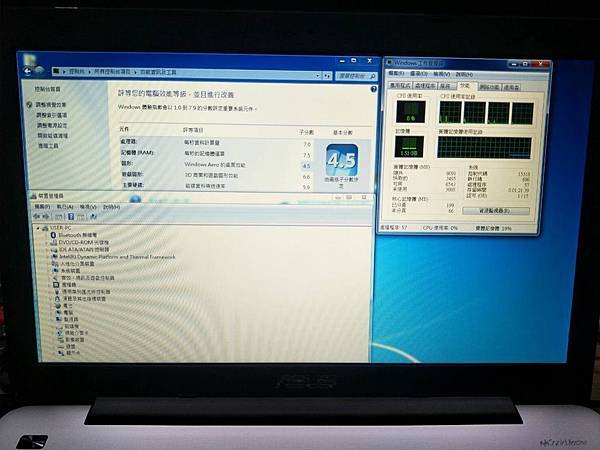Open the help icon in Performance Information
The width and height of the screenshot is (600, 450).
click(x=373, y=89)
